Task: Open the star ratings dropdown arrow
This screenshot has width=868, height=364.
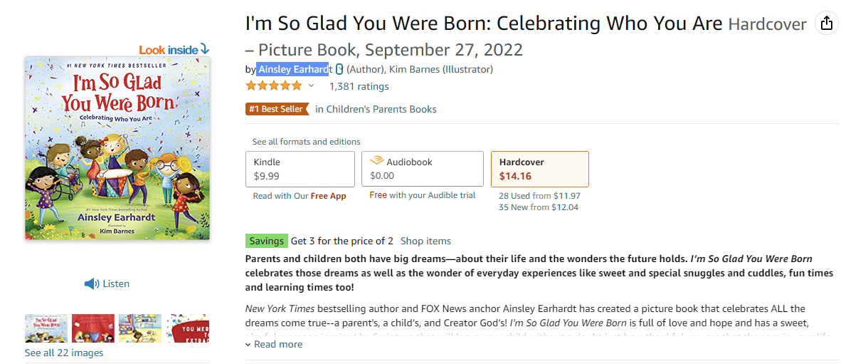Action: [x=311, y=86]
